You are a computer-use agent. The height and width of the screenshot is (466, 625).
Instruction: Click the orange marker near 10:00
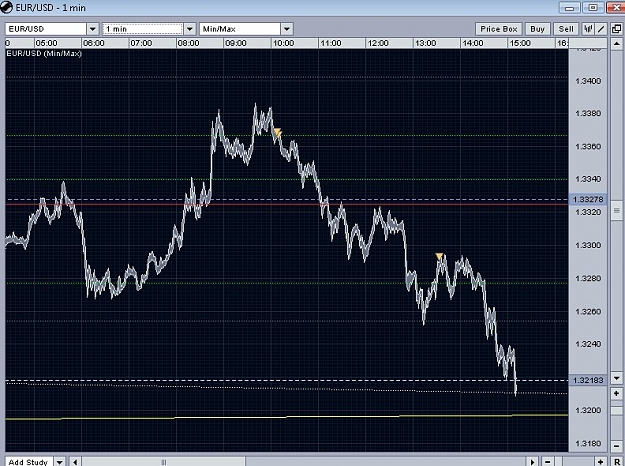[278, 132]
